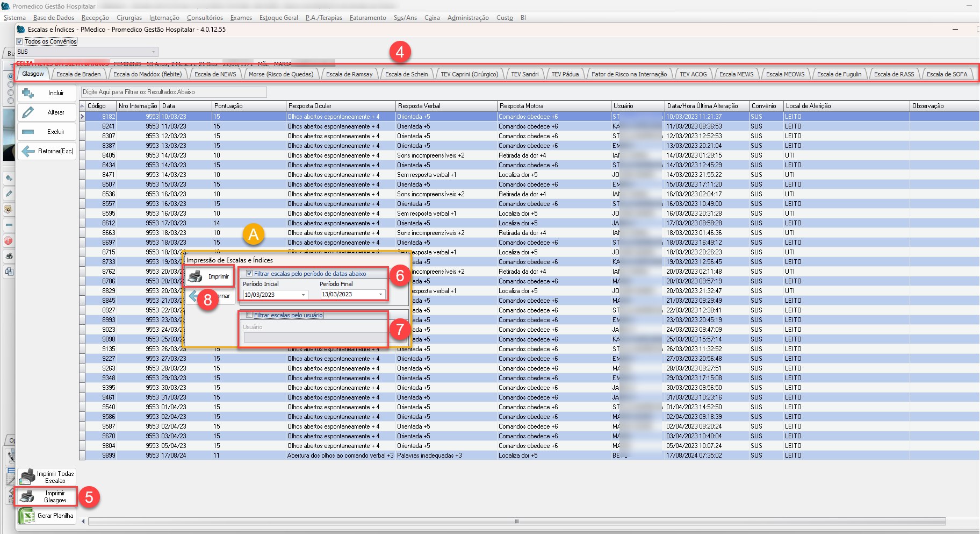Click the Imprimir Todas Escalas printer icon
The image size is (980, 534).
[27, 477]
